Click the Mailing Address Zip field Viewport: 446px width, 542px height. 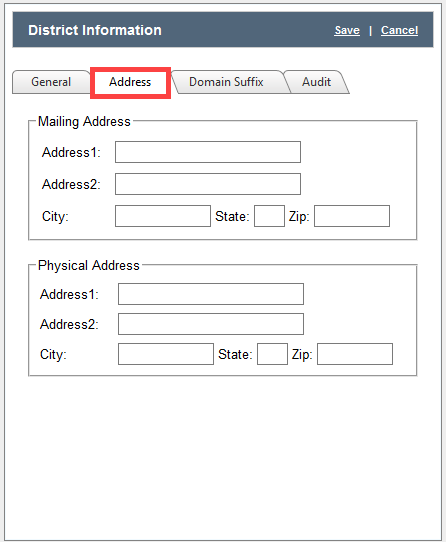coord(352,216)
